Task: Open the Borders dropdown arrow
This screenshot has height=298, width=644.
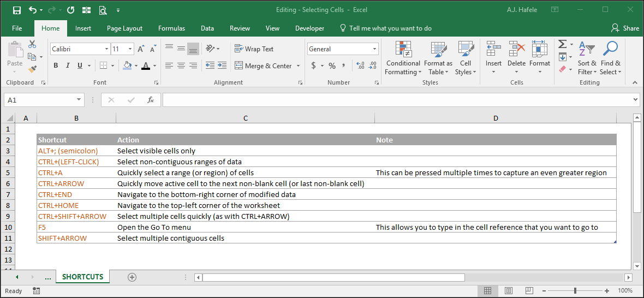Action: (x=113, y=65)
